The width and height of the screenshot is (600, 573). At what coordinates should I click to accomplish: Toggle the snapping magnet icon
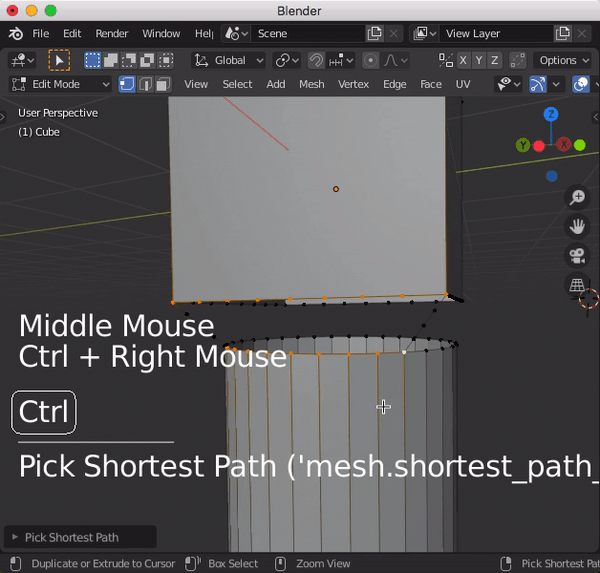pos(316,60)
